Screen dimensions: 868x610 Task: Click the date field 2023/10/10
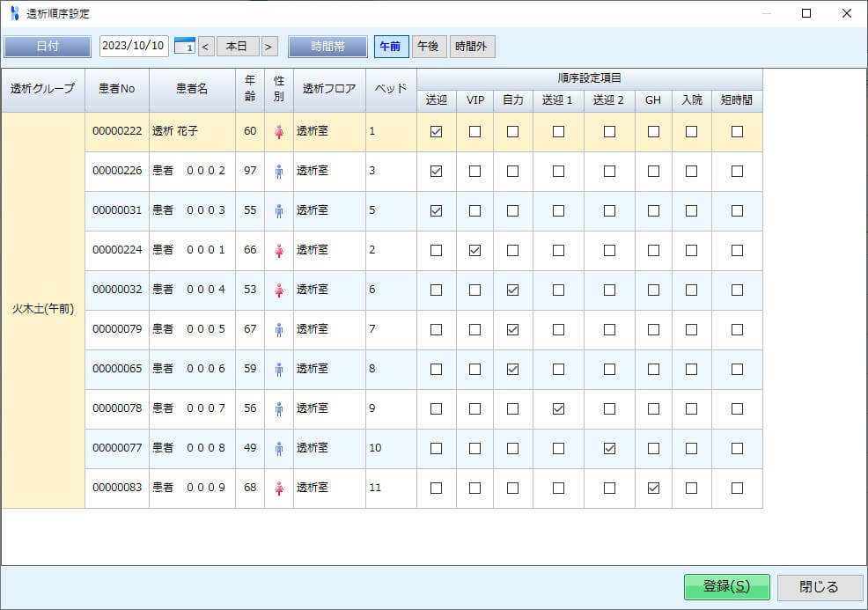coord(133,47)
